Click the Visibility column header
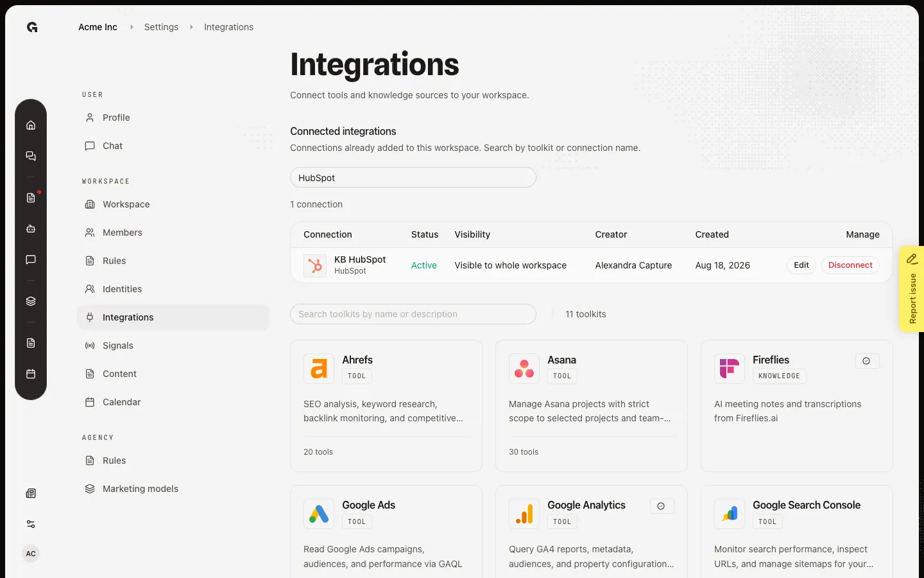This screenshot has width=924, height=578. (x=472, y=234)
